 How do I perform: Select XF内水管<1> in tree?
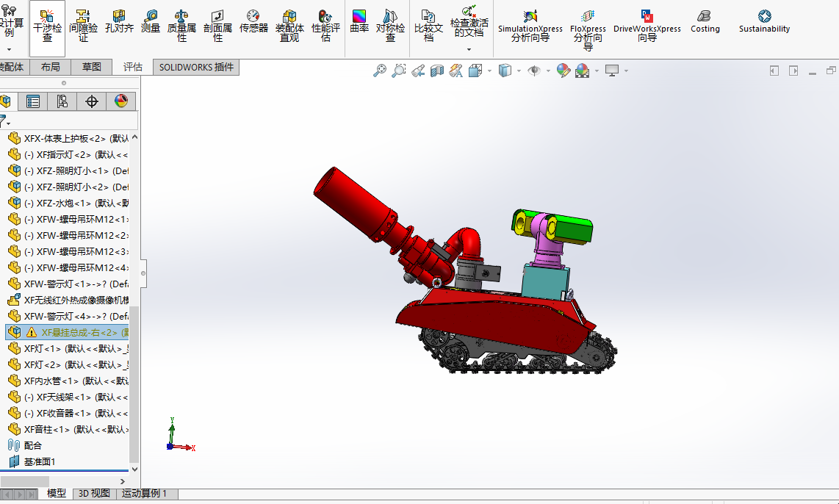[x=67, y=381]
